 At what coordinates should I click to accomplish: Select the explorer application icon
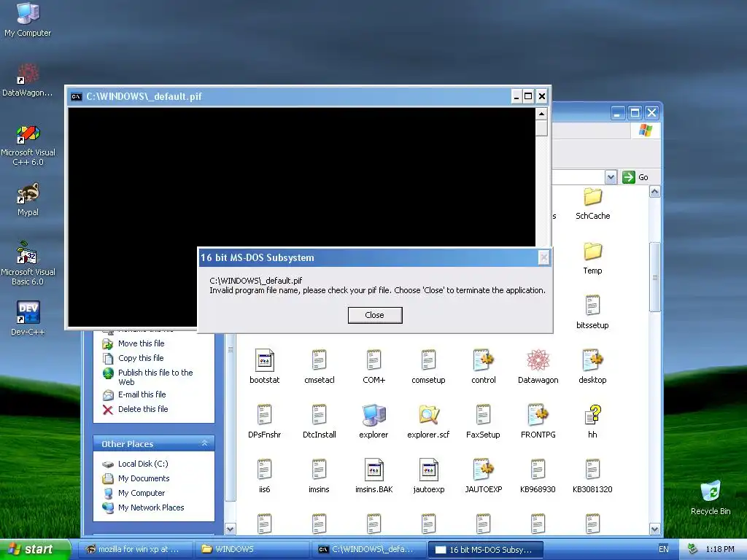[x=374, y=421]
